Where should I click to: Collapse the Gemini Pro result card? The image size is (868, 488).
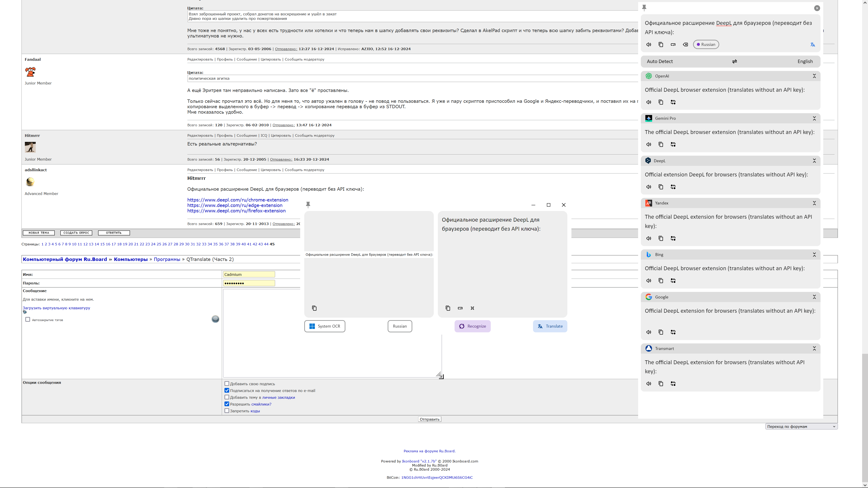tap(814, 119)
